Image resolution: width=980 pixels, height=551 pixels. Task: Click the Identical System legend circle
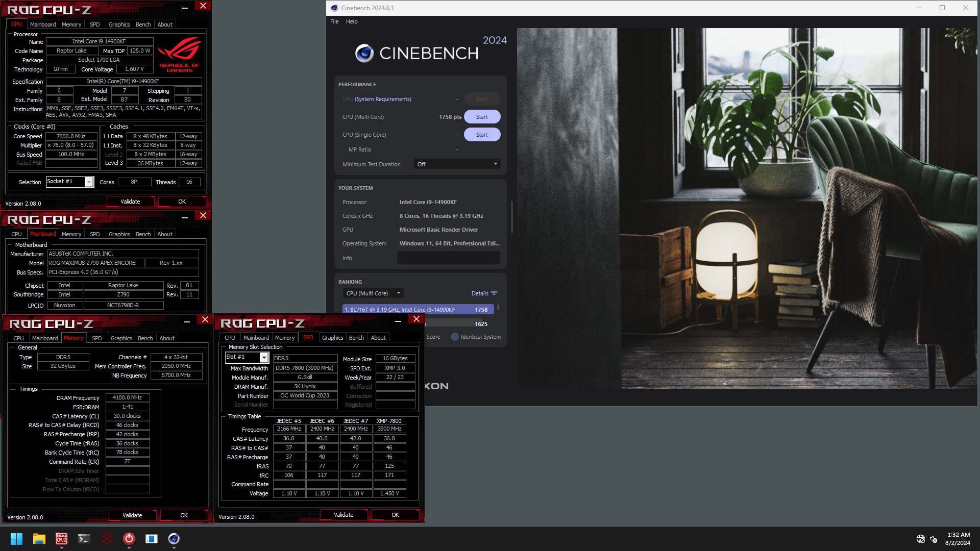click(x=455, y=337)
